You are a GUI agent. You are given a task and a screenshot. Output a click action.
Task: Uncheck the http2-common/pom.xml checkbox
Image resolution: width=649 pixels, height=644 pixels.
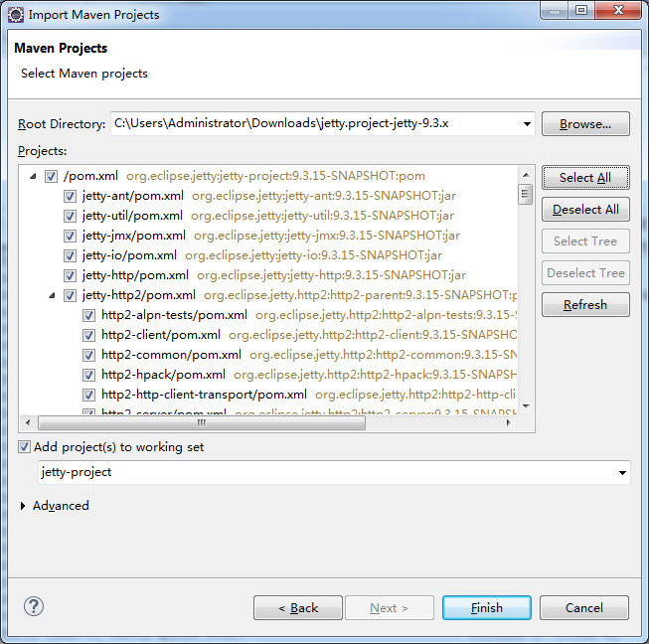click(x=88, y=355)
